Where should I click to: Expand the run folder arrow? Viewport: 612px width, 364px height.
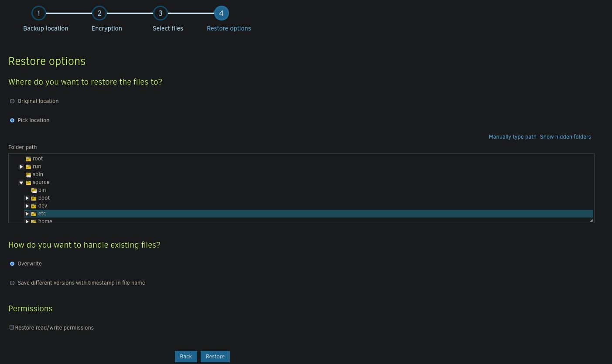pos(21,167)
